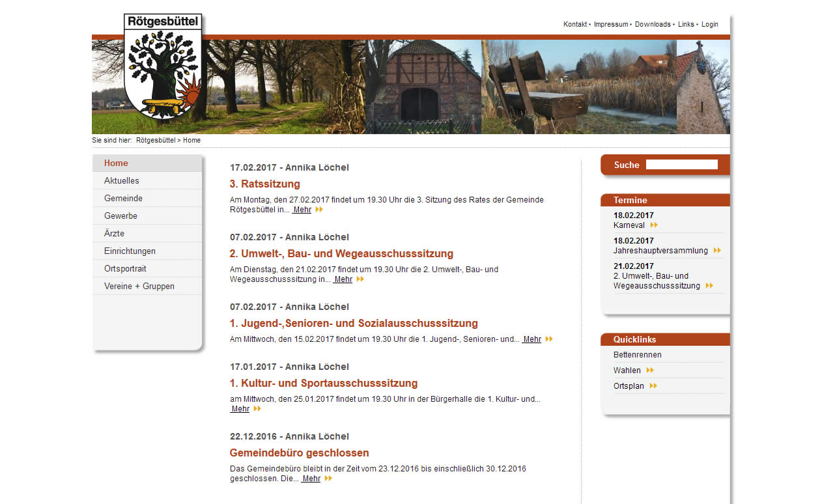Click the Rötgesbüttel breadcrumb link
Viewport: 822px width, 504px height.
(156, 141)
